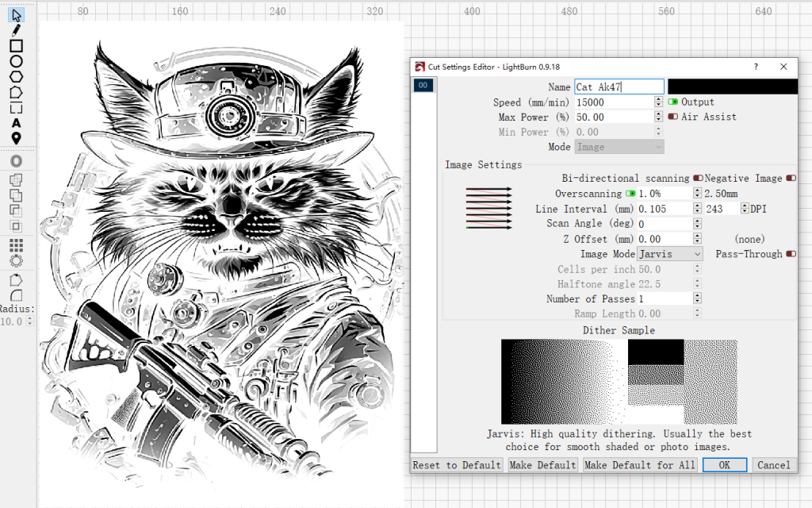Choose the Add Tabs bracket tool

pos(16,108)
